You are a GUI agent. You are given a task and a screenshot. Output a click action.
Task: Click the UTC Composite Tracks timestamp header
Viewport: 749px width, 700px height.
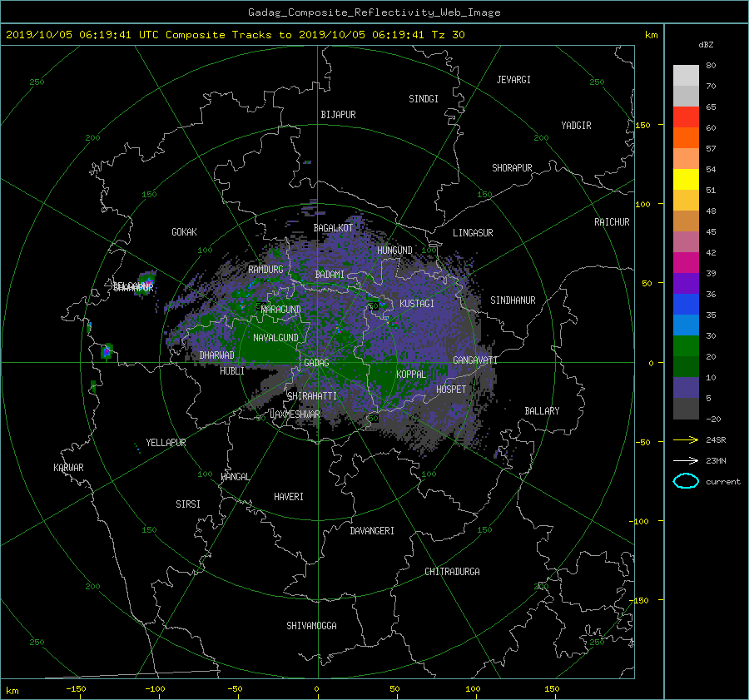tap(235, 35)
